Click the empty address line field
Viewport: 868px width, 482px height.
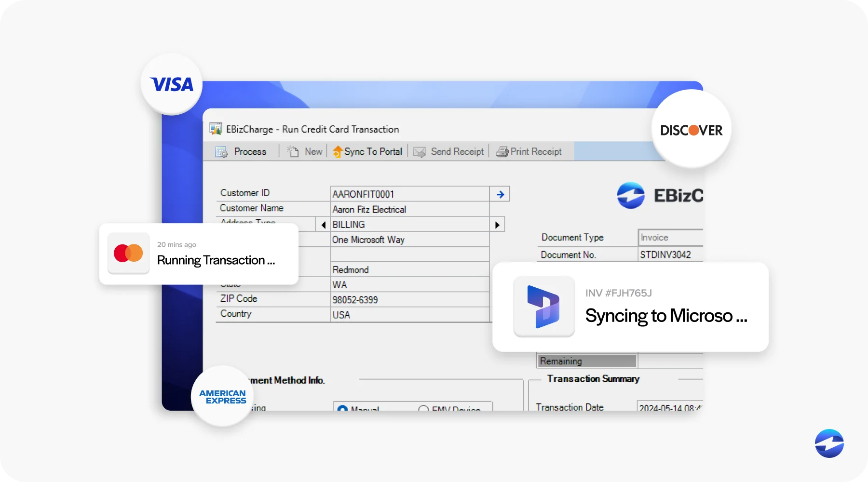(x=410, y=254)
